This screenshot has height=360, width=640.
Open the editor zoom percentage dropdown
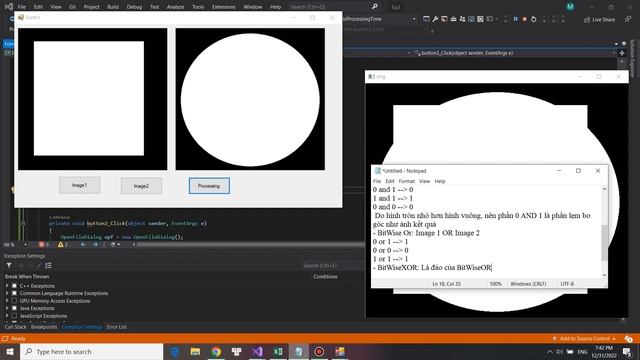point(25,244)
